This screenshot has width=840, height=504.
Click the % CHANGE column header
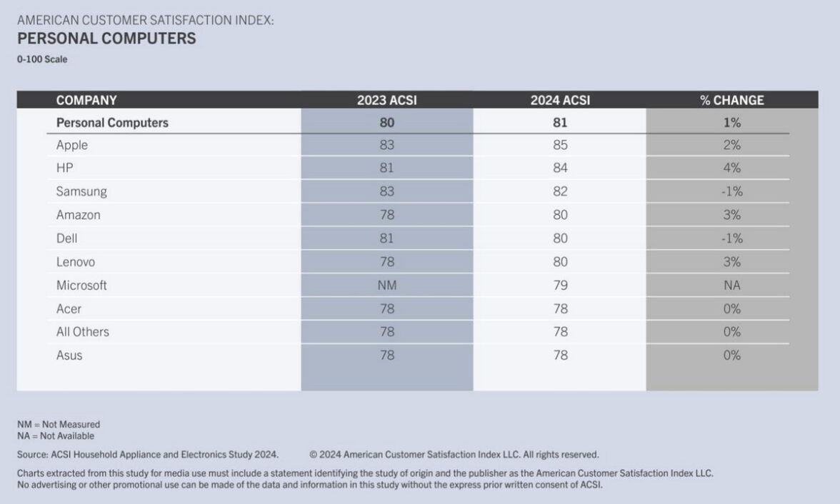pyautogui.click(x=731, y=100)
